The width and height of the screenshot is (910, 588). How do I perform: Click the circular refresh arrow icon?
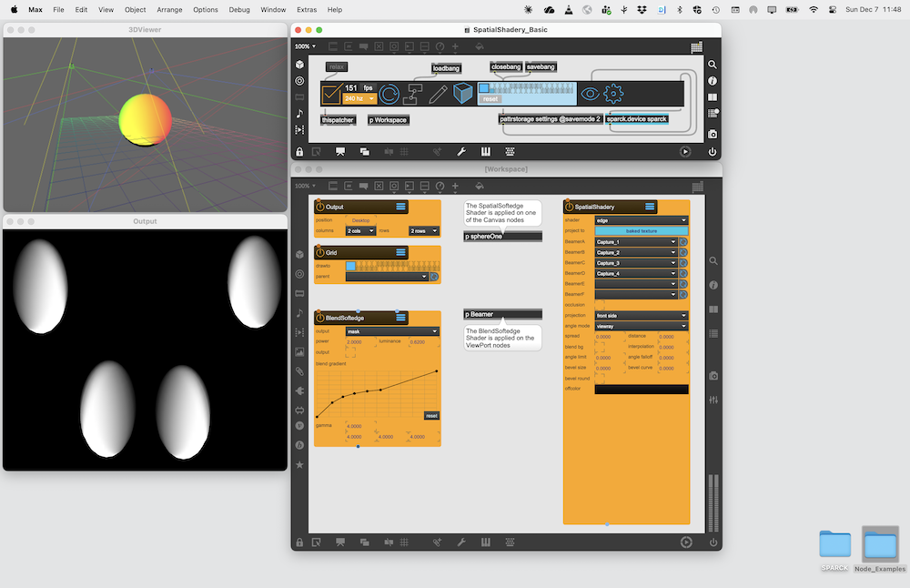(x=389, y=94)
